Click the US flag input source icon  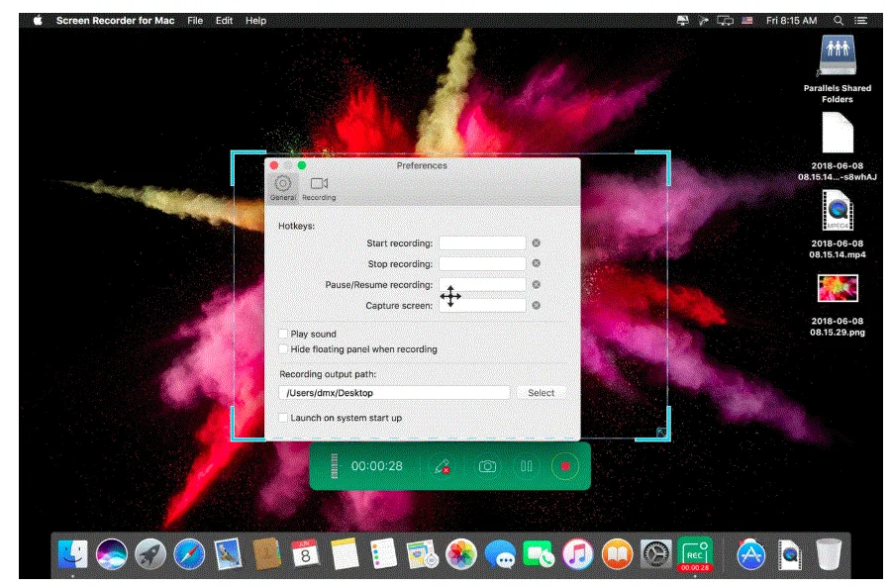tap(747, 21)
